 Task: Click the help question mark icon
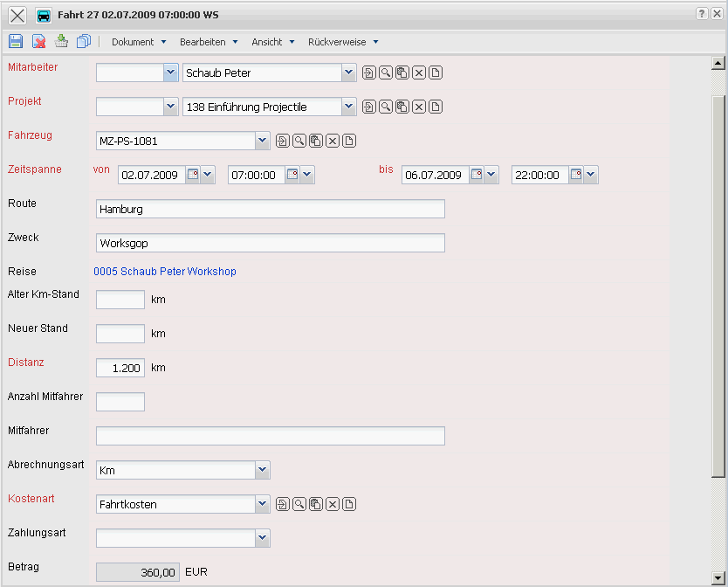(x=702, y=15)
